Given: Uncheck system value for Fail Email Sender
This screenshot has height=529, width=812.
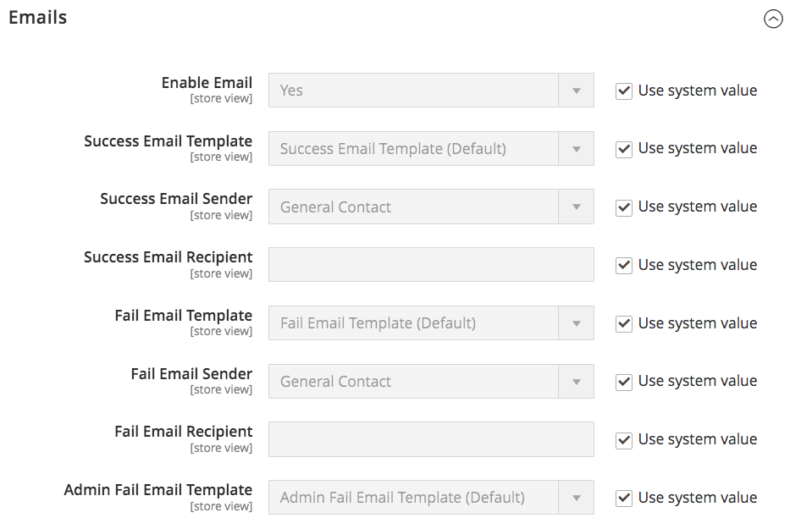Looking at the screenshot, I should 624,382.
